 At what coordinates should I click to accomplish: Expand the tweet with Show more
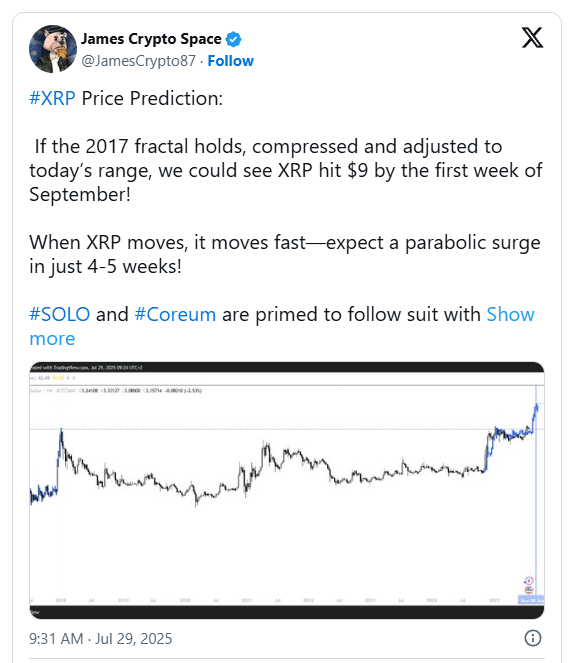coord(282,326)
